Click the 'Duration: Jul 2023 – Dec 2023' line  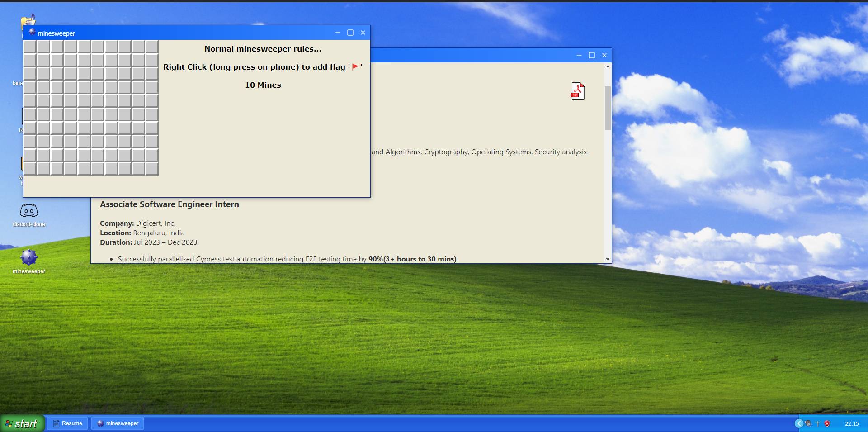click(148, 242)
